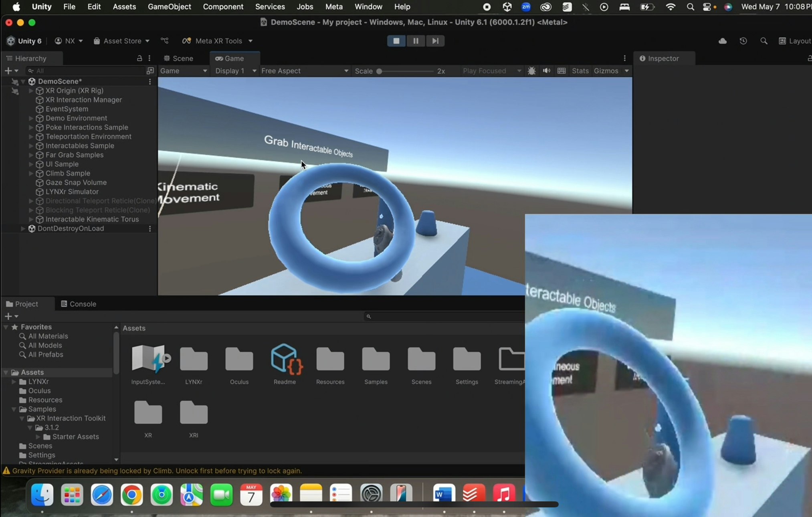Click the toolbar search magnifier icon

(764, 41)
